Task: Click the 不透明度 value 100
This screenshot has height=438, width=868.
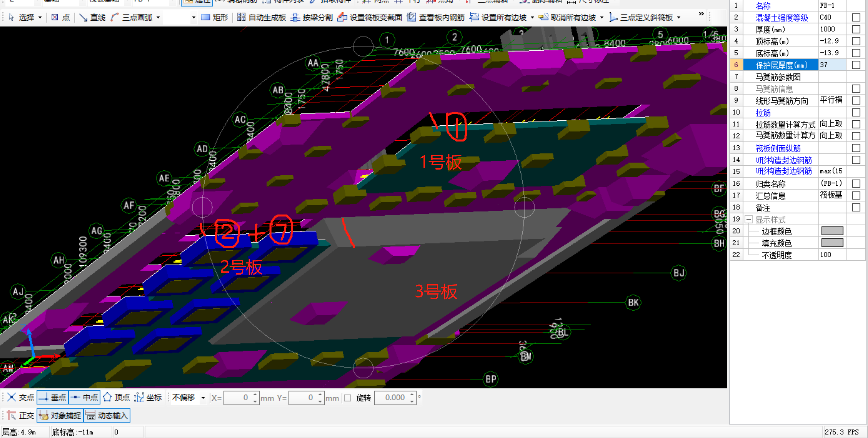Action: 832,255
